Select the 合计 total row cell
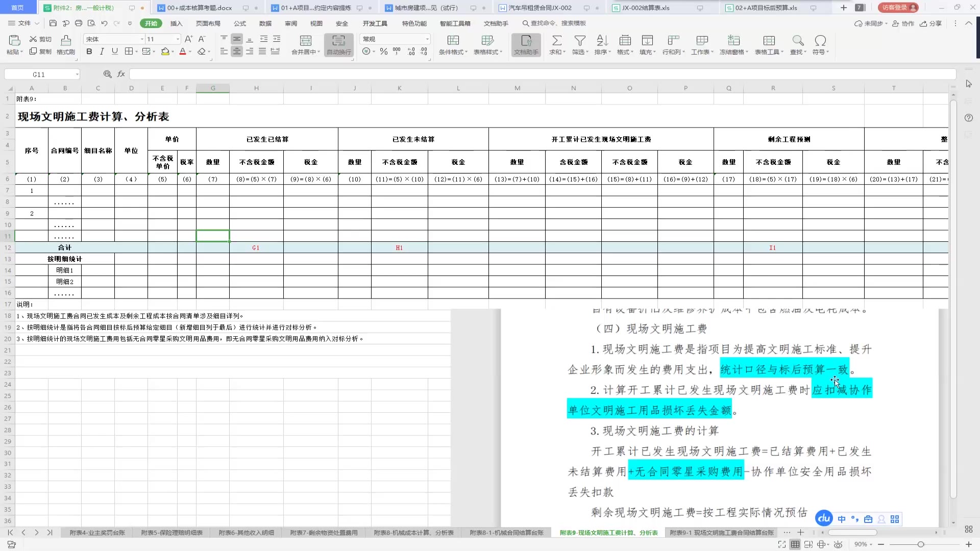980x551 pixels. pos(65,247)
